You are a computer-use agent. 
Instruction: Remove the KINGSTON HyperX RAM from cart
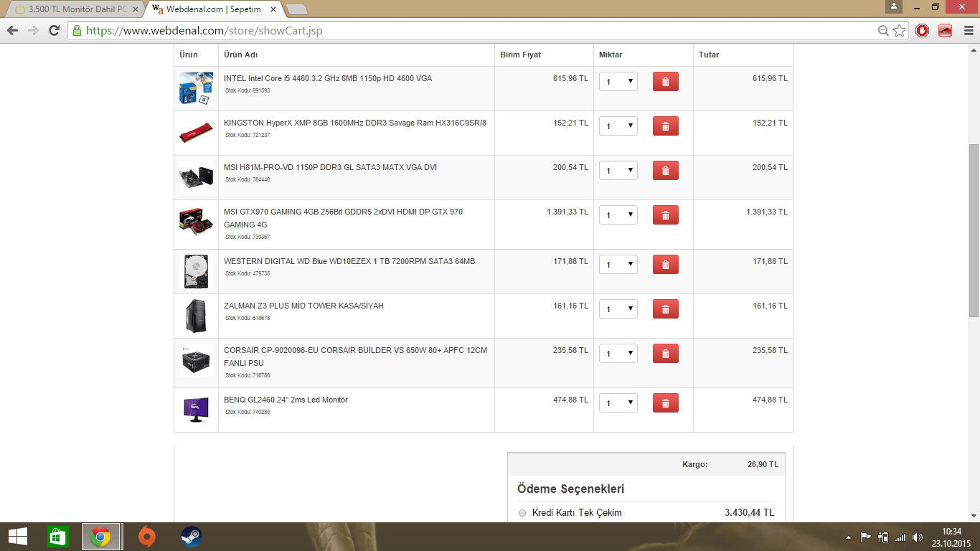(665, 126)
